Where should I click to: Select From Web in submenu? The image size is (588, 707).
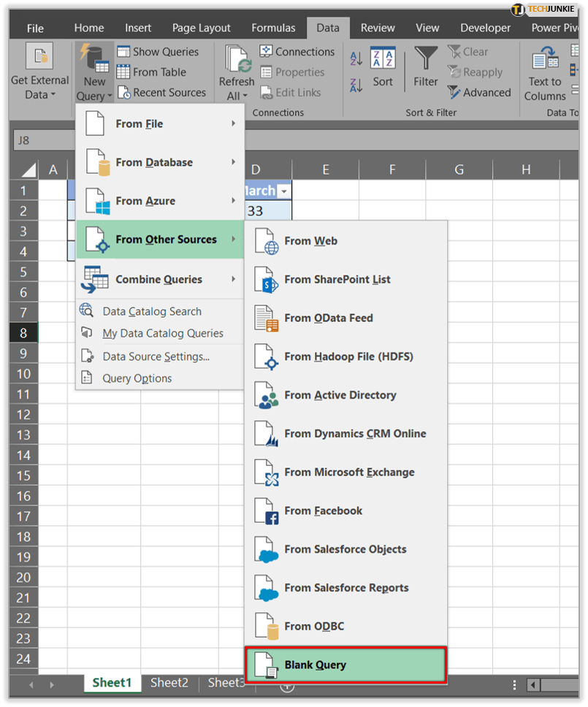(x=310, y=241)
